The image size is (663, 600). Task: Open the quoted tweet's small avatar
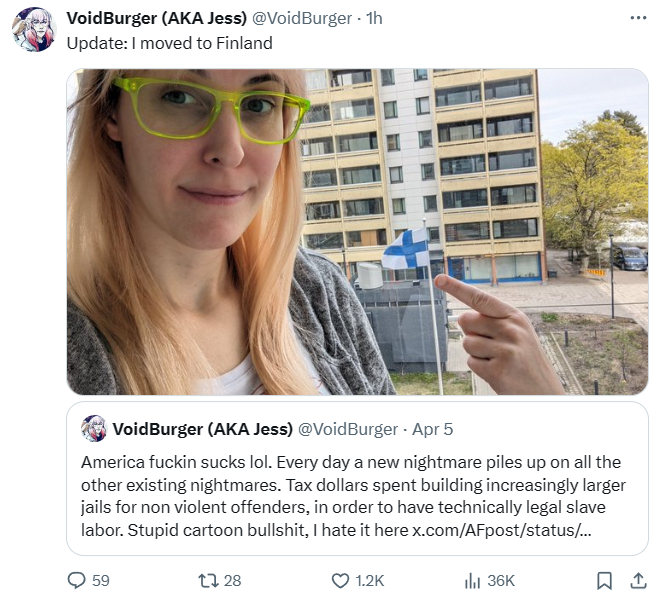tap(94, 428)
